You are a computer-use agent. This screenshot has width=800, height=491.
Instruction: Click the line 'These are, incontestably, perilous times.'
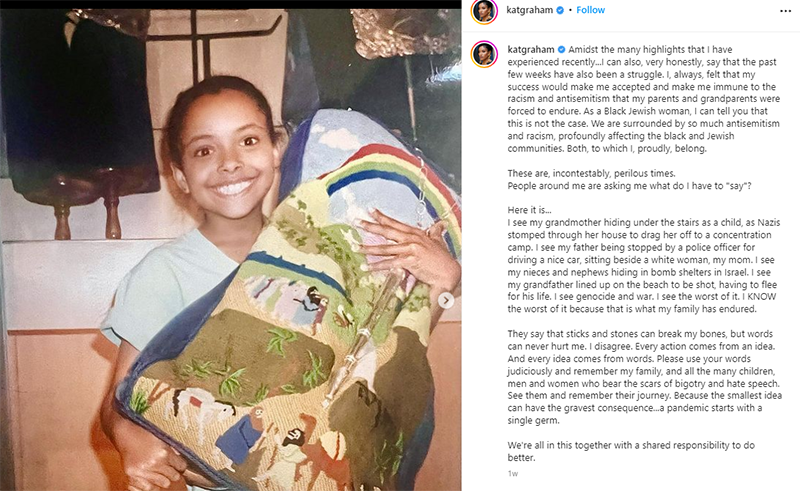tap(591, 173)
